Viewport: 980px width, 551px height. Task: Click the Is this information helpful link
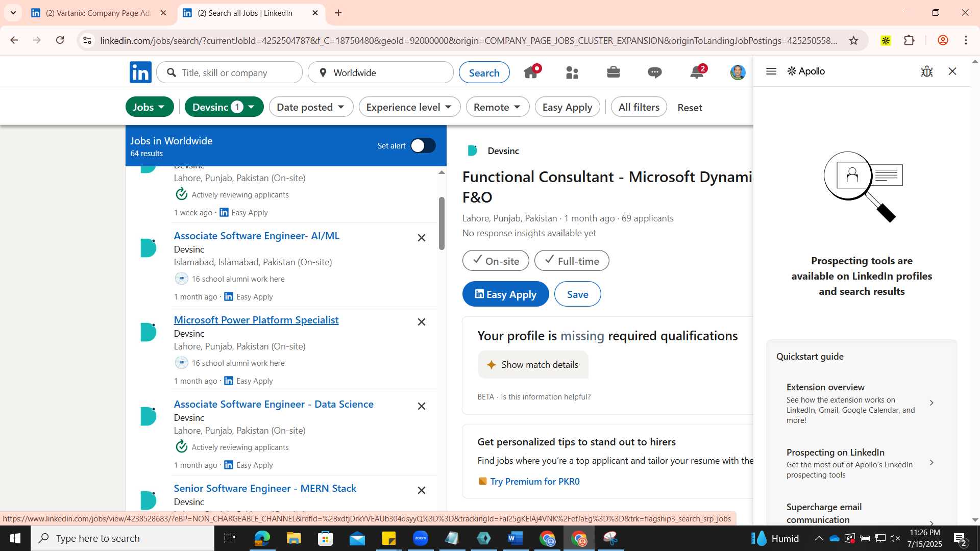(546, 397)
